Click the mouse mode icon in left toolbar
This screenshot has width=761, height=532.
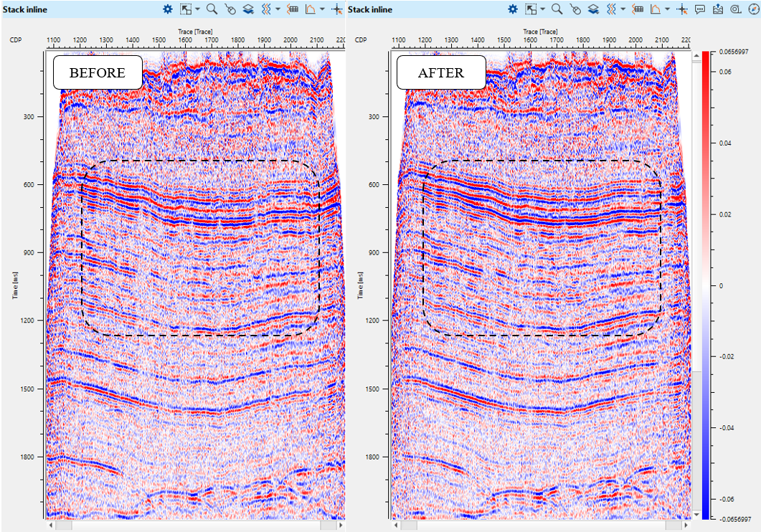coord(230,9)
